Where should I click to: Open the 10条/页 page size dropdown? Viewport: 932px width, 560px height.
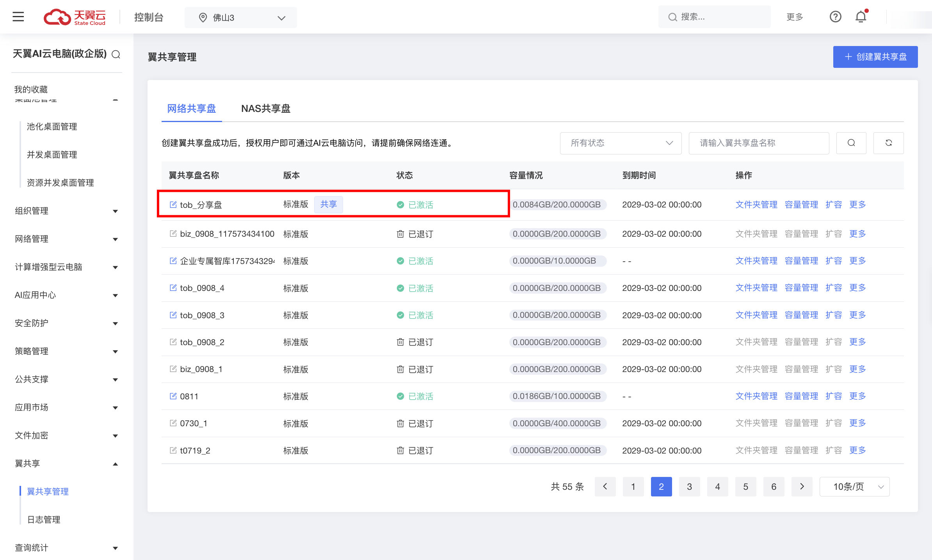854,487
